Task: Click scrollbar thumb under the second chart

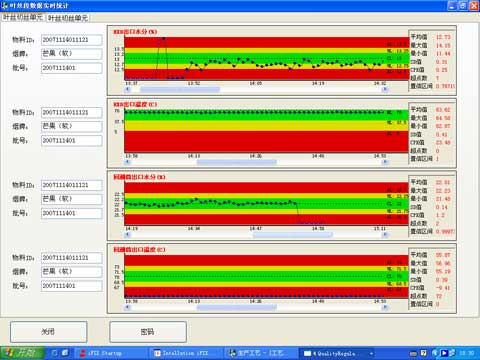Action: [237, 162]
